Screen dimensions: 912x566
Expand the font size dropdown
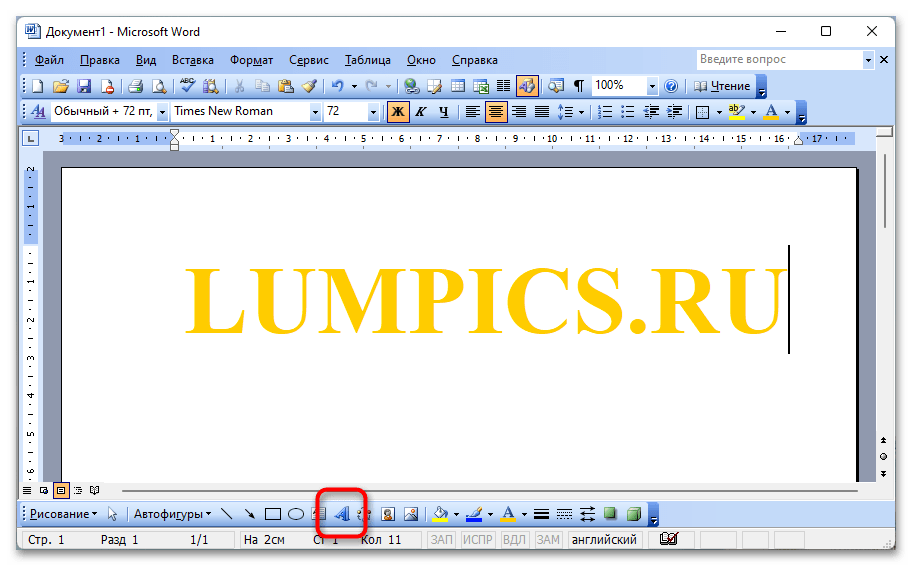(x=374, y=112)
